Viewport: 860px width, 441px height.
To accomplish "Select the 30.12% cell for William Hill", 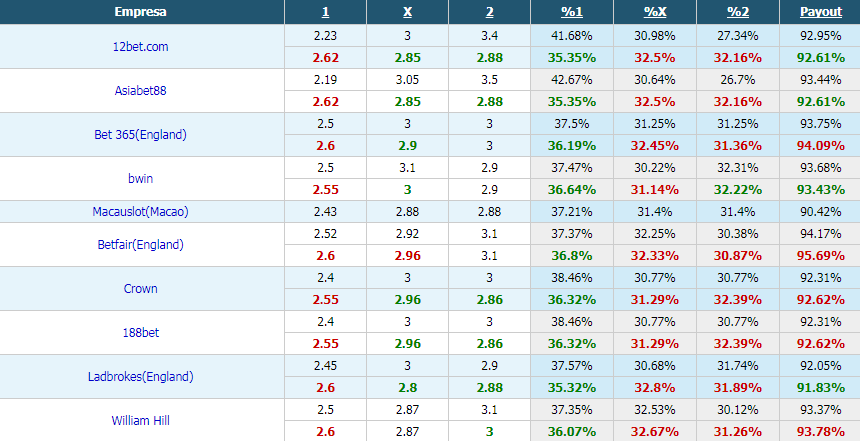I will pyautogui.click(x=738, y=409).
